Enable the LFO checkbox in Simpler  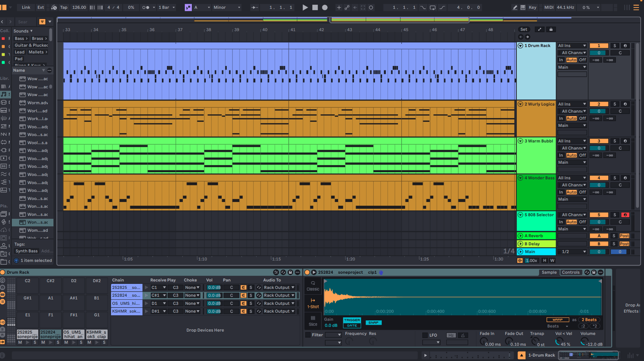point(425,335)
